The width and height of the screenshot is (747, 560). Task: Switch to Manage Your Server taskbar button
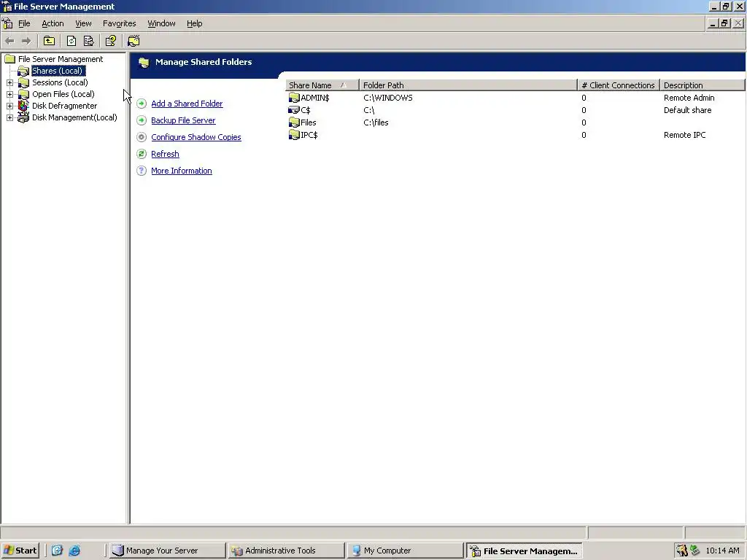point(167,551)
